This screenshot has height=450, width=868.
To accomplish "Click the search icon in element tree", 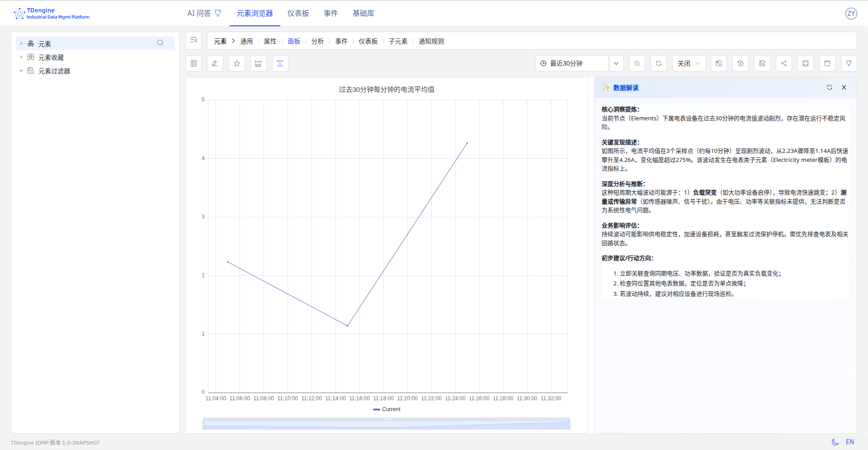I will (160, 43).
